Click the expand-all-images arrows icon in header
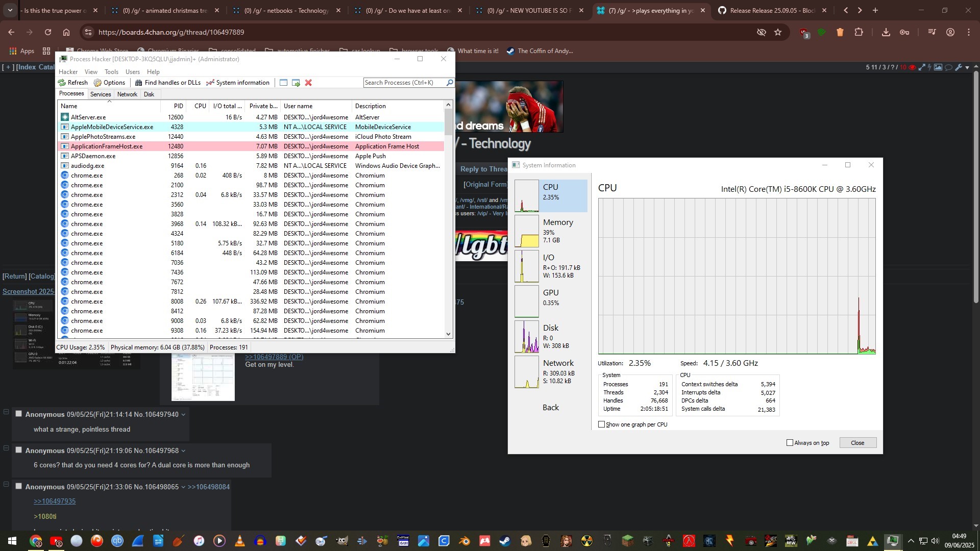The image size is (980, 551). click(x=922, y=67)
